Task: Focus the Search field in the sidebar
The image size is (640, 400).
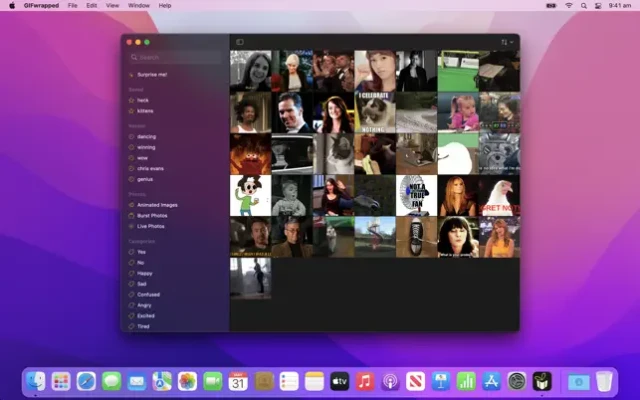Action: coord(176,57)
